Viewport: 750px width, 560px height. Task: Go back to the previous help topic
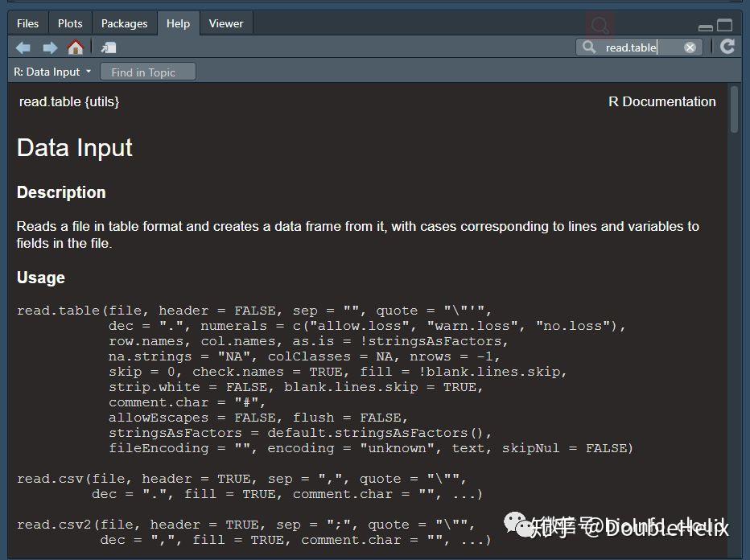pyautogui.click(x=23, y=47)
